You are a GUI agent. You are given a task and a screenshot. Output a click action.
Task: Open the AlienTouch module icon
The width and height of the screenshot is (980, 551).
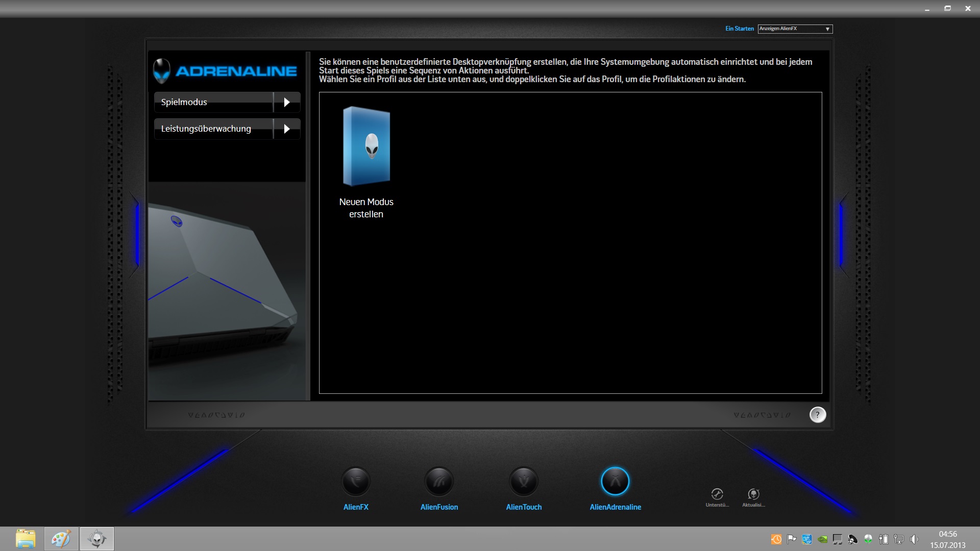click(x=524, y=482)
